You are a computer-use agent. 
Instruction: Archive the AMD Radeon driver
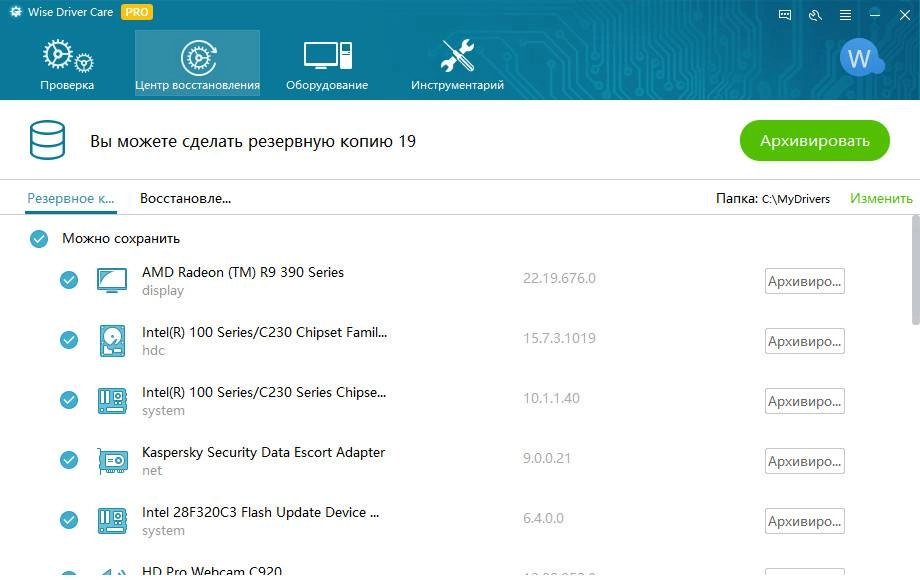pyautogui.click(x=804, y=281)
